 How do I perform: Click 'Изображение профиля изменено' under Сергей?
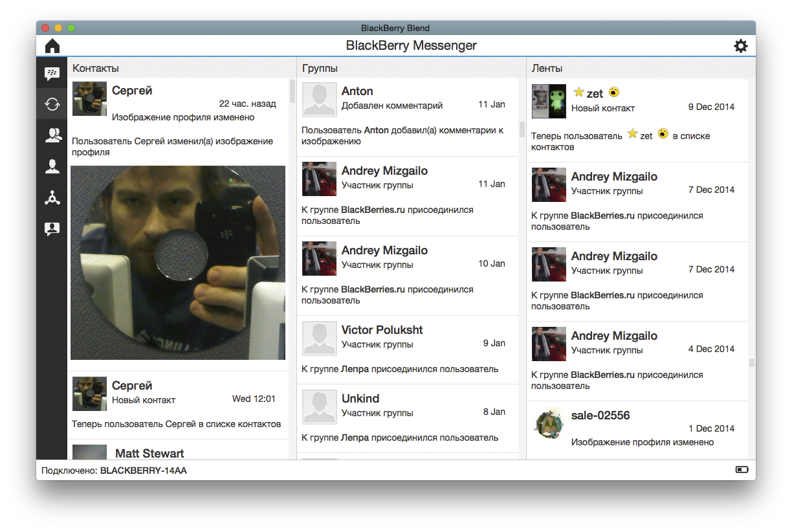tap(183, 117)
